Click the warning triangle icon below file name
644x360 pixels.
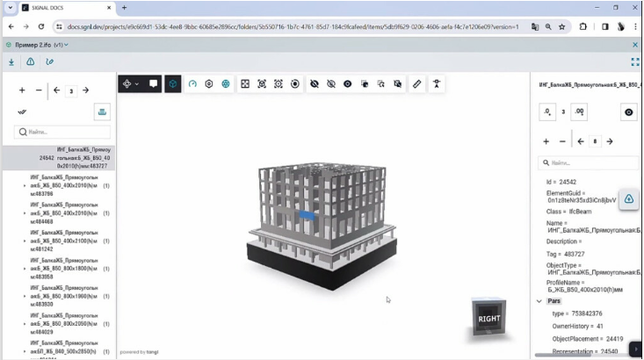point(30,62)
